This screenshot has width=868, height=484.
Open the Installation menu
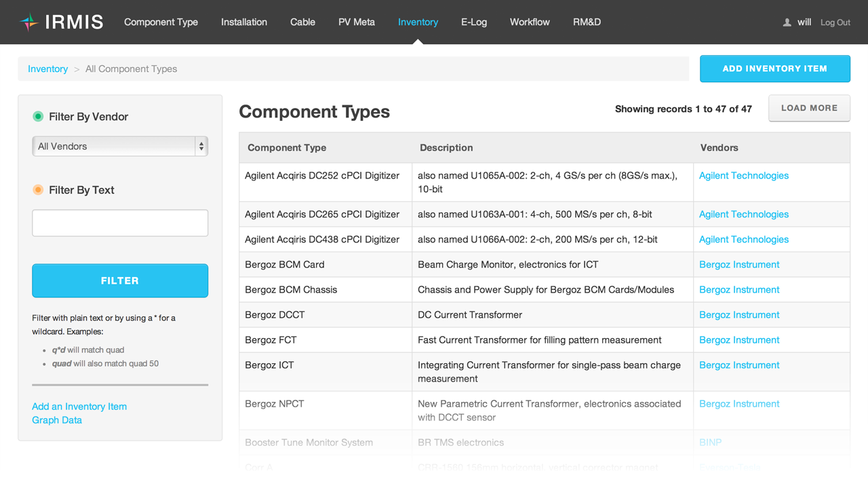244,22
